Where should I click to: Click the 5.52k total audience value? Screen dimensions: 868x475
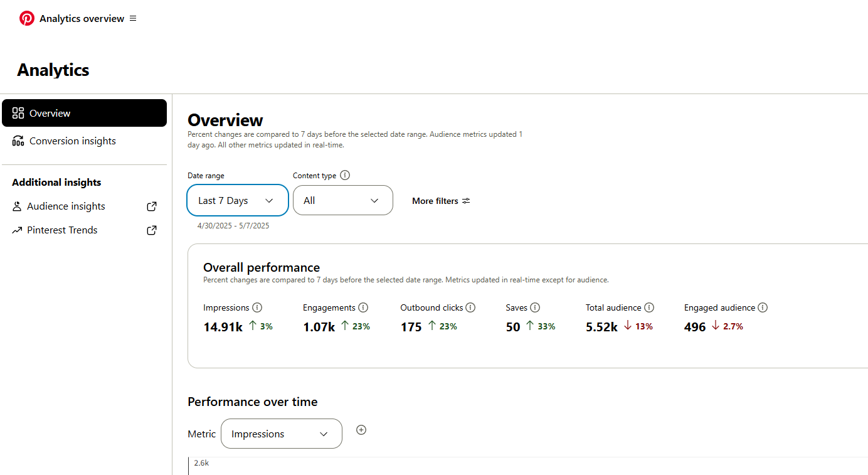(601, 327)
